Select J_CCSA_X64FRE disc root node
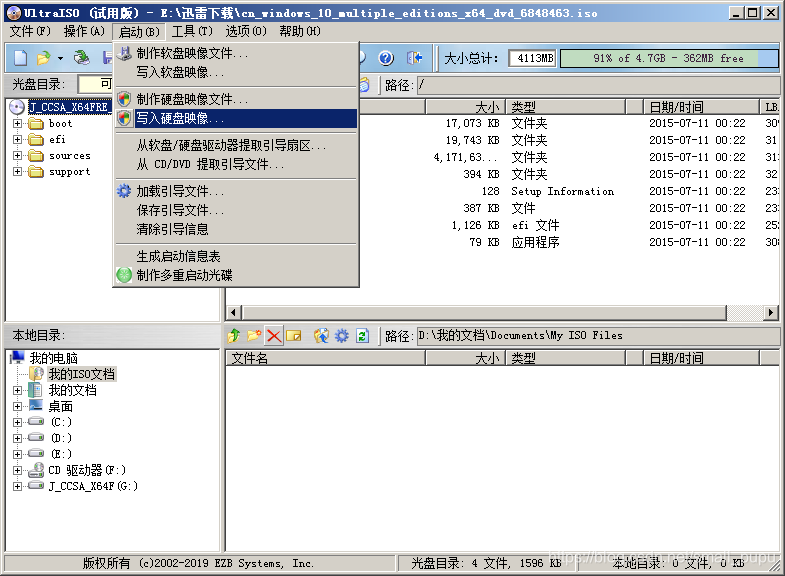This screenshot has width=785, height=576. coord(69,107)
